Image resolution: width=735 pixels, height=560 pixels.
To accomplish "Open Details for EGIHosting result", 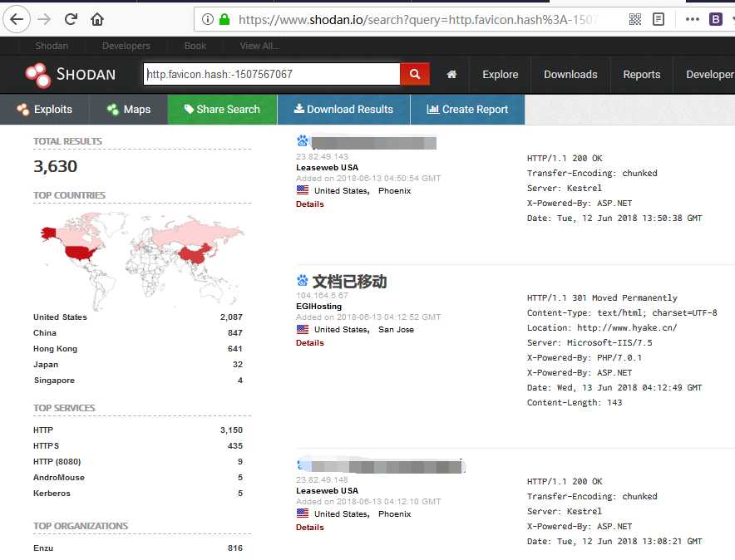I will click(x=310, y=343).
